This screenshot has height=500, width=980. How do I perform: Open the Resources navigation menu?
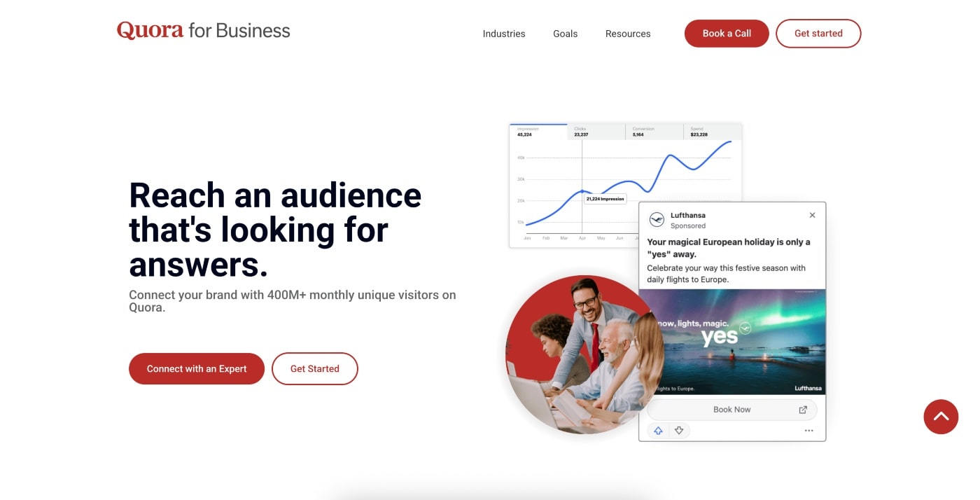[x=628, y=34]
